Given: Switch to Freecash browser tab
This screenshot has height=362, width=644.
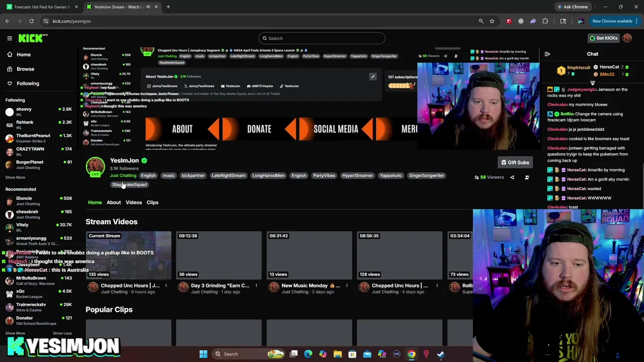Looking at the screenshot, I should 42,7.
